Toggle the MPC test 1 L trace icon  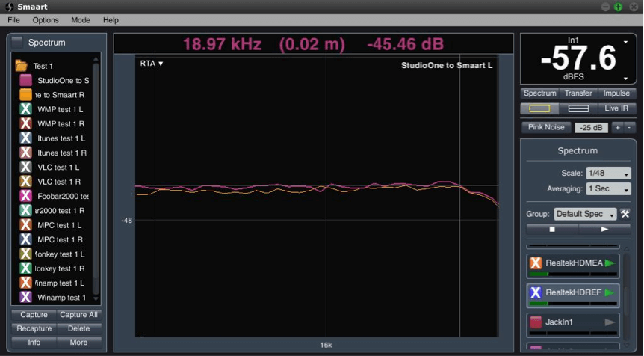coord(25,225)
